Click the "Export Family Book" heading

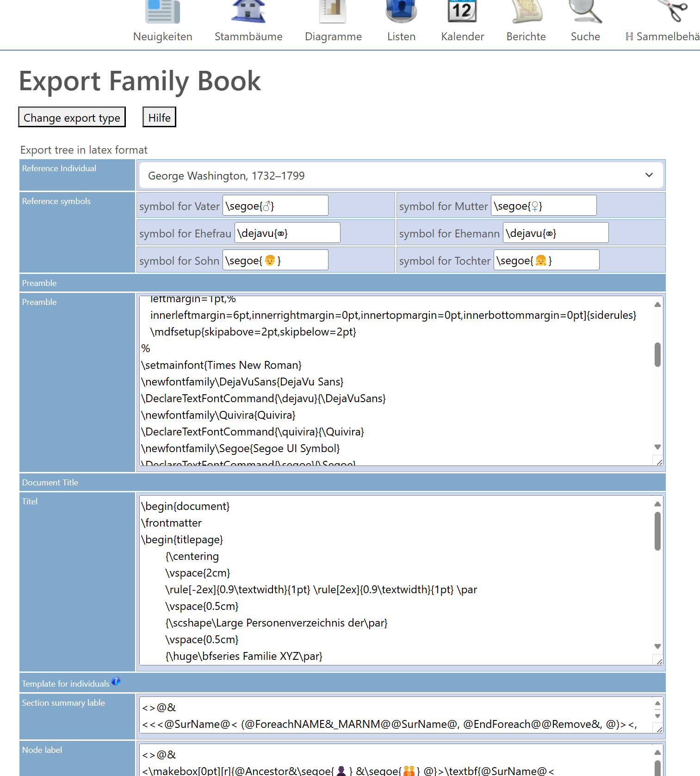[x=140, y=81]
